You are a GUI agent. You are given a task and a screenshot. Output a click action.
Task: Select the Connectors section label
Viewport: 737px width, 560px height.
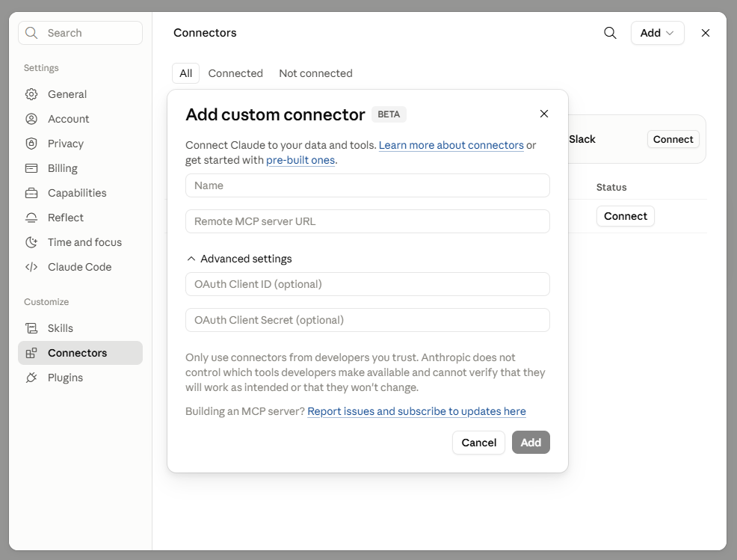pos(78,353)
